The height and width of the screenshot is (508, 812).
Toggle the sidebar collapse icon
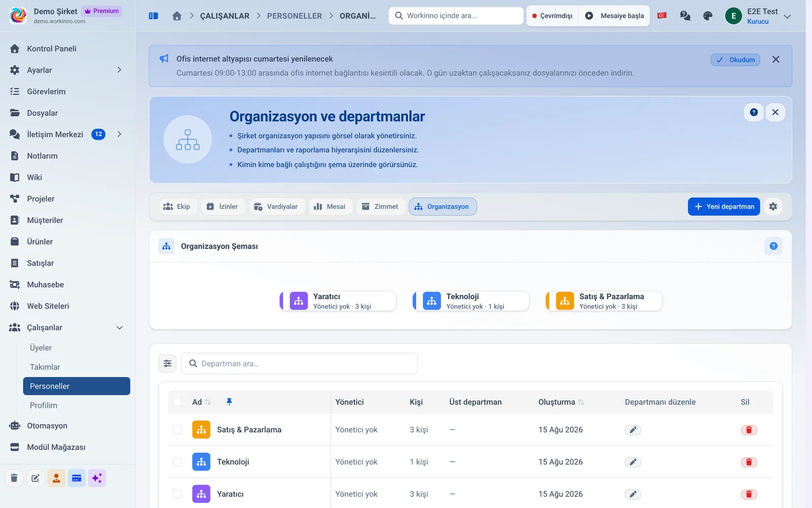[153, 16]
